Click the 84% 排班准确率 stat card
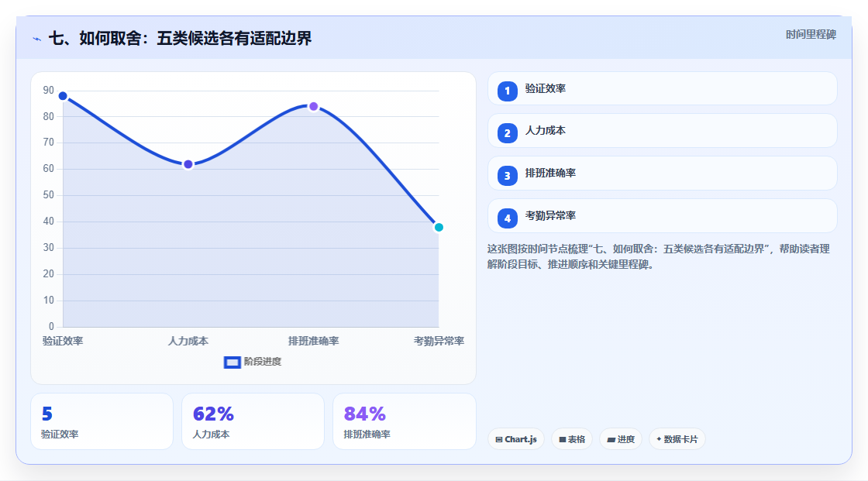 pos(404,421)
